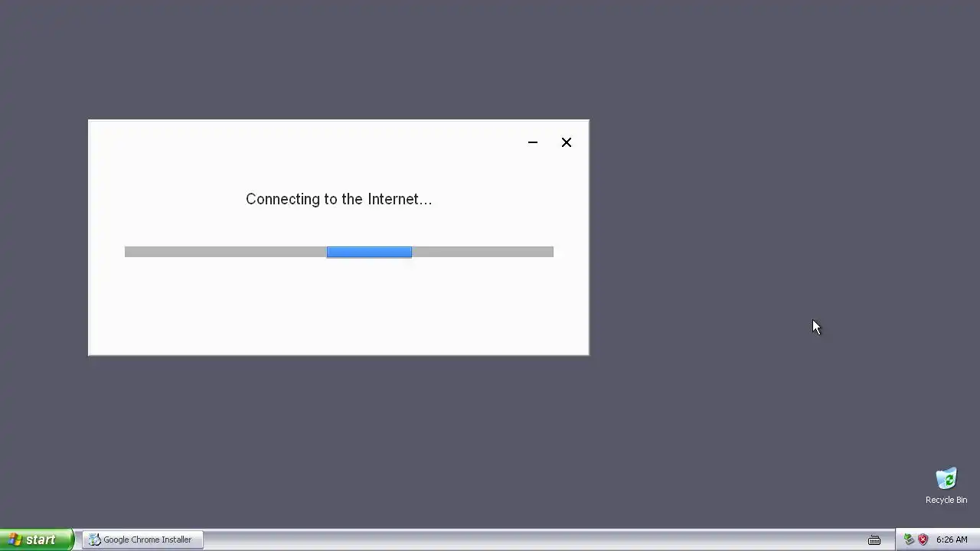The height and width of the screenshot is (551, 980).
Task: Click blank white area below the progress bar
Action: pos(338,306)
